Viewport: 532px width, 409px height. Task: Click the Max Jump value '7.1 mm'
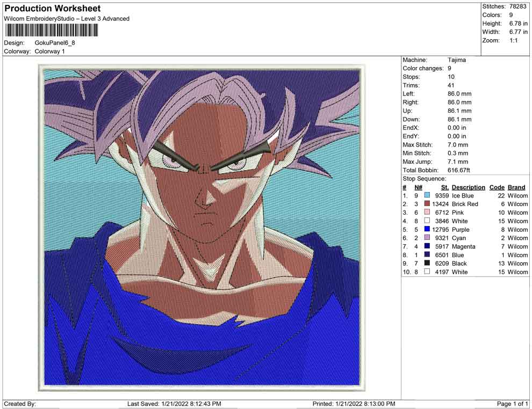[458, 162]
